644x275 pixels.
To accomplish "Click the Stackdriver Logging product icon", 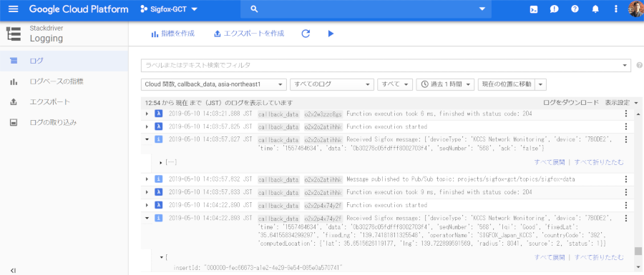I will (14, 34).
